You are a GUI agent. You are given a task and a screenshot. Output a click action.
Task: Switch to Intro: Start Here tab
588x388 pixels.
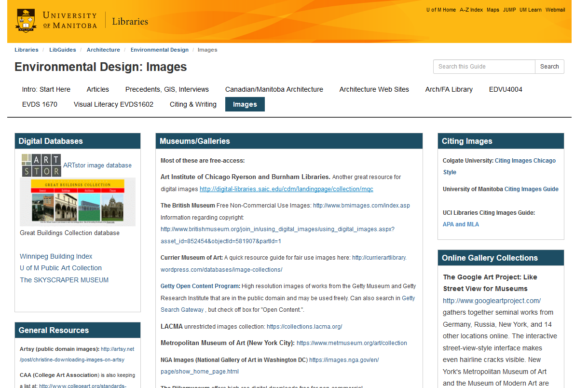(x=46, y=89)
